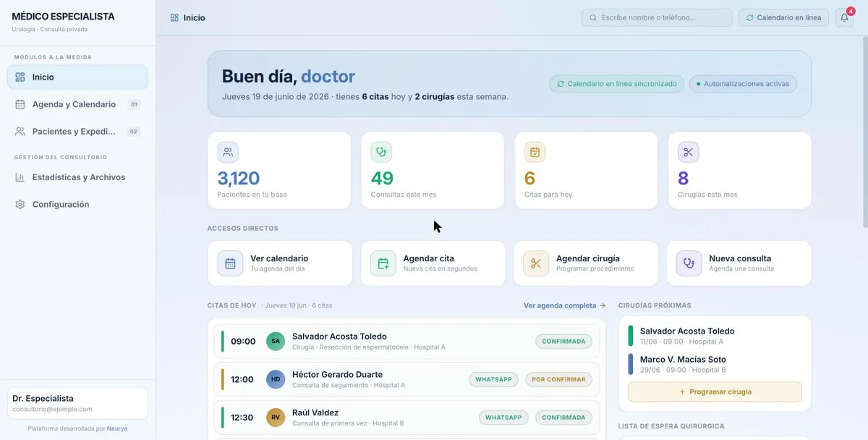Open the Neurya link in the sidebar footer
The width and height of the screenshot is (868, 440).
(117, 428)
